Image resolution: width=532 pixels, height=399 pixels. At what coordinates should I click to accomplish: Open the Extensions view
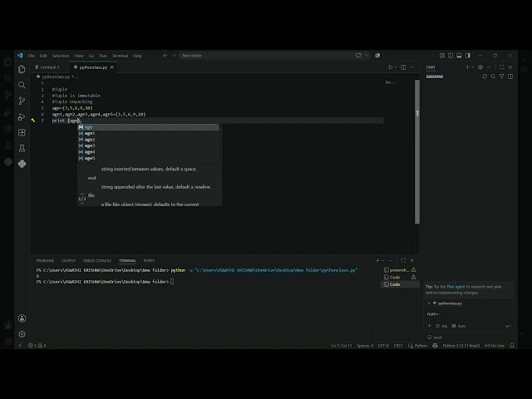[22, 132]
